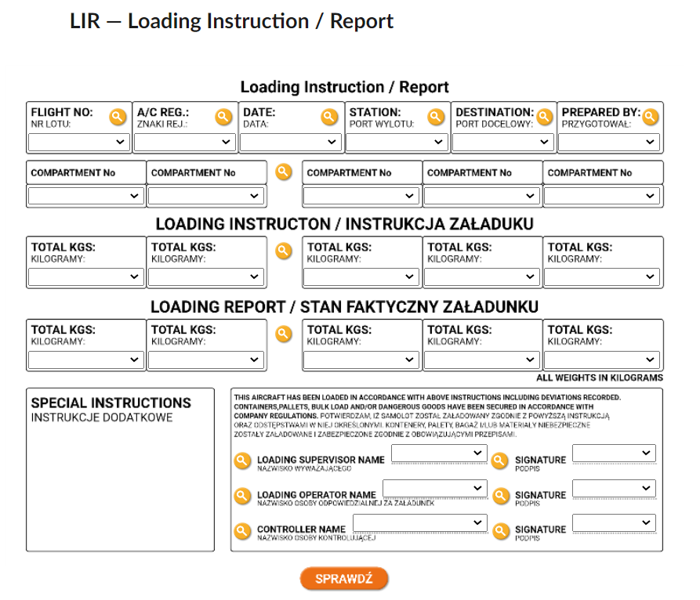Expand the FLIGHT NO dropdown
The image size is (700, 600).
pyautogui.click(x=78, y=142)
